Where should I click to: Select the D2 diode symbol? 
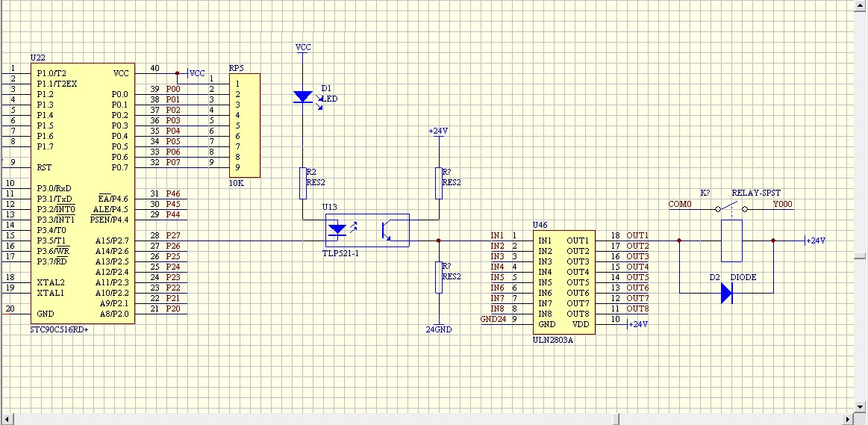click(727, 294)
